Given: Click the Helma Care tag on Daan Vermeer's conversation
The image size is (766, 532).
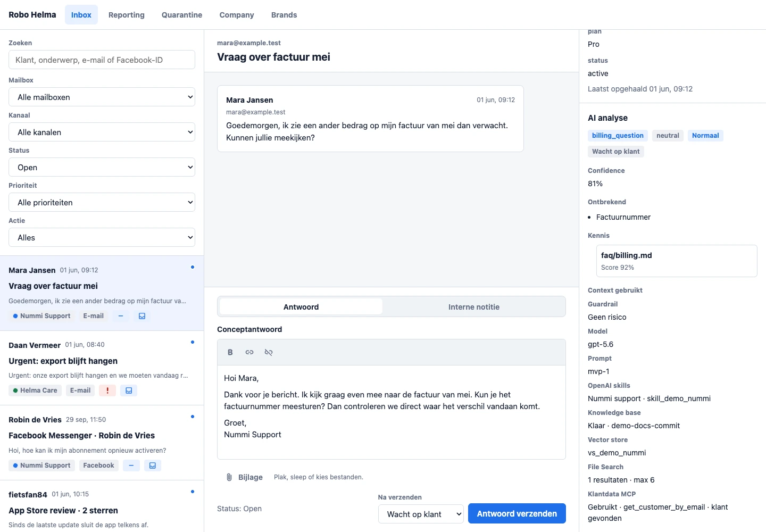Looking at the screenshot, I should click(35, 390).
